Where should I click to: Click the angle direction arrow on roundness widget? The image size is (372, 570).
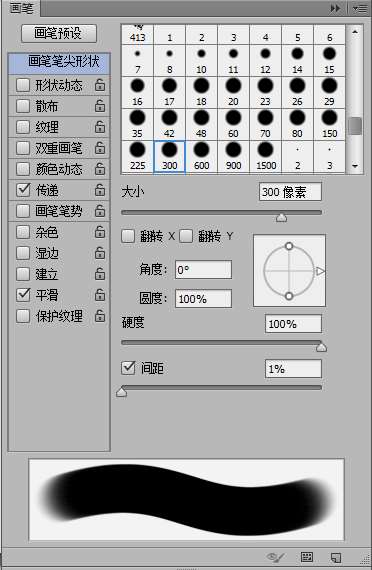(x=320, y=271)
